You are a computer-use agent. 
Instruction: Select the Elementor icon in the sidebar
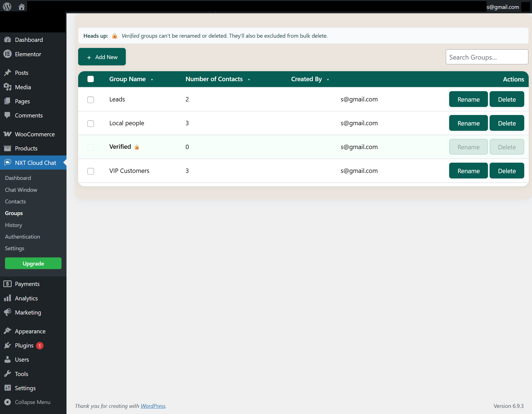point(7,54)
